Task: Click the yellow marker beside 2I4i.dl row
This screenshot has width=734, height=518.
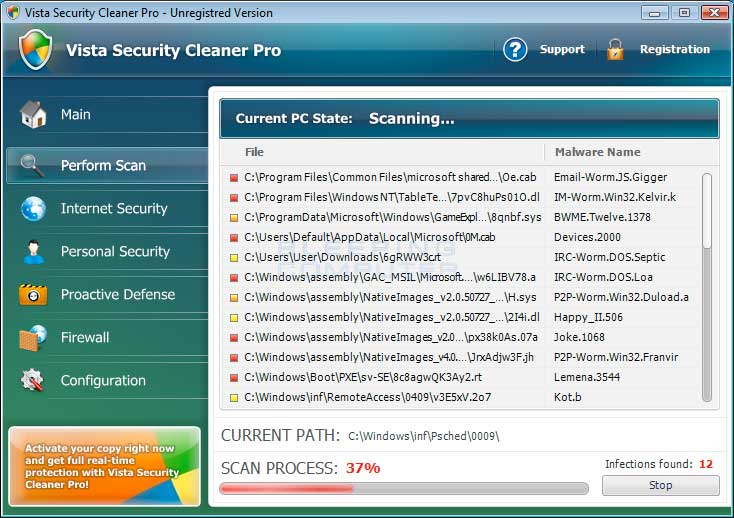Action: coord(234,318)
